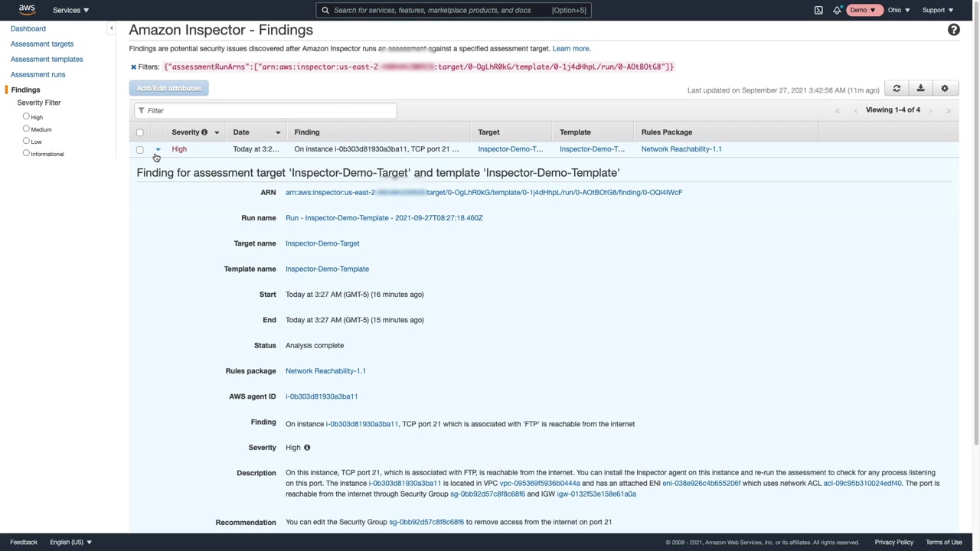Click the Feedback button in footer
The height and width of the screenshot is (551, 980).
tap(24, 543)
